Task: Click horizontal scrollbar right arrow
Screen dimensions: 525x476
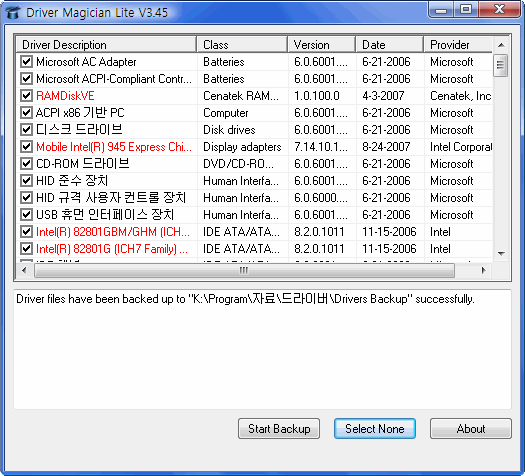Action: coord(483,270)
